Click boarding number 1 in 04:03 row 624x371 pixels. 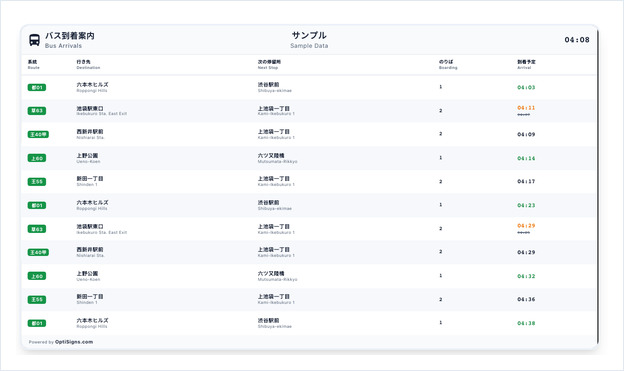coord(441,87)
